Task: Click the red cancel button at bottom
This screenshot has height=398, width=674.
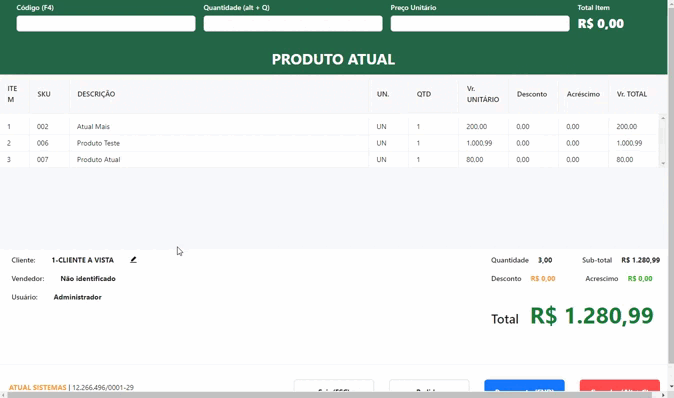Action: coord(619,386)
